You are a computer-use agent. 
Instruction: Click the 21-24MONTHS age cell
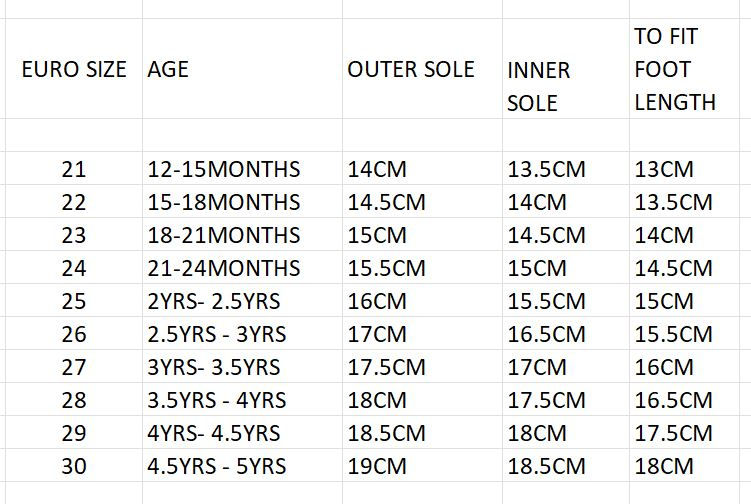click(242, 268)
